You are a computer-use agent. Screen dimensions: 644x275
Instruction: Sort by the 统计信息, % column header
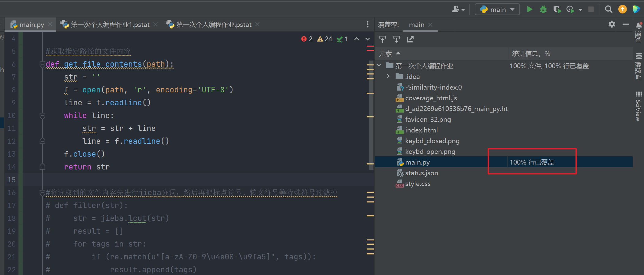(570, 54)
